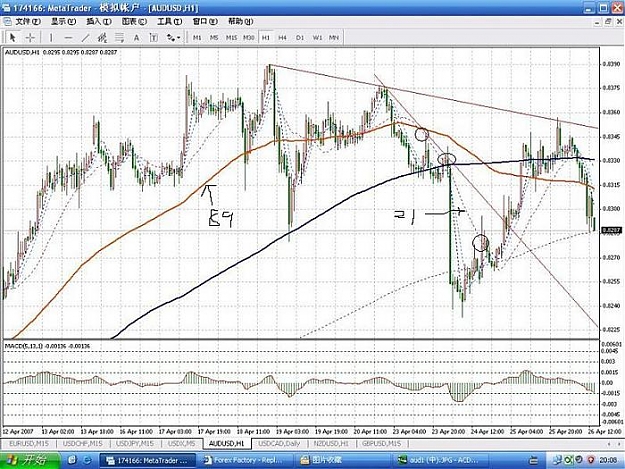This screenshot has width=625, height=469.
Task: Choose the Fibonacci retracement tool
Action: point(119,37)
